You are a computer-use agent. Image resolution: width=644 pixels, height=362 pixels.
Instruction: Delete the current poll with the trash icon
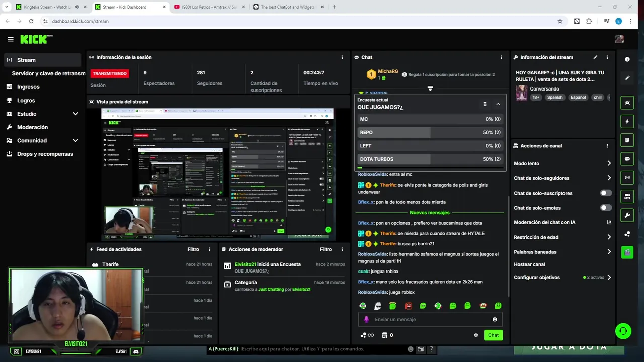(x=485, y=104)
